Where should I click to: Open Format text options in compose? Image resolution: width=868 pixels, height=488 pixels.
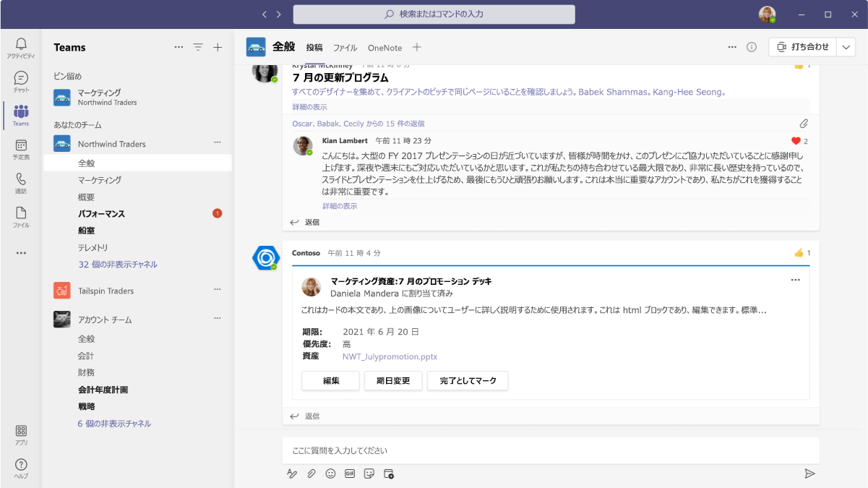point(292,474)
